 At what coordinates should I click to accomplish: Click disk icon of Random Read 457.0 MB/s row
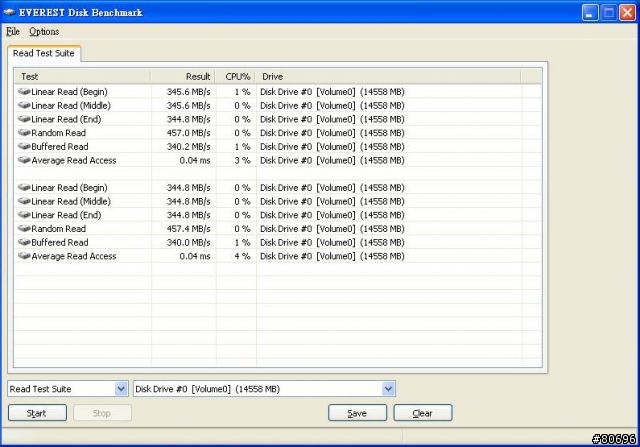tap(24, 133)
